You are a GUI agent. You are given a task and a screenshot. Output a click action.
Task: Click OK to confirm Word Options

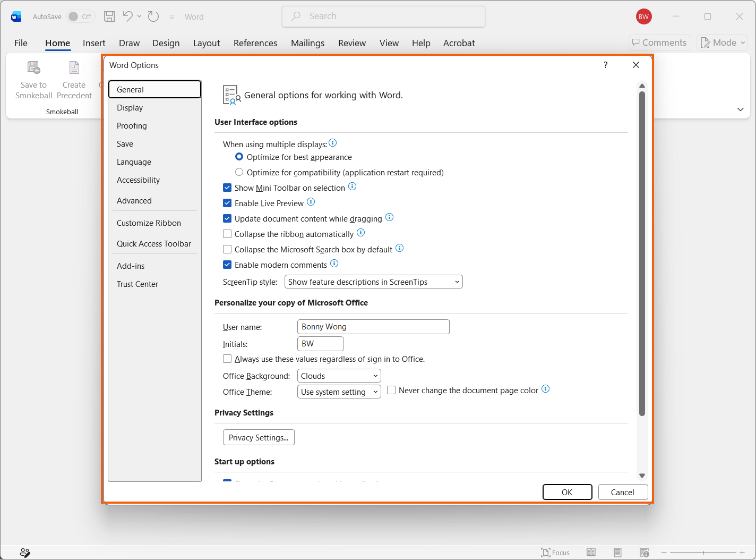(x=567, y=492)
